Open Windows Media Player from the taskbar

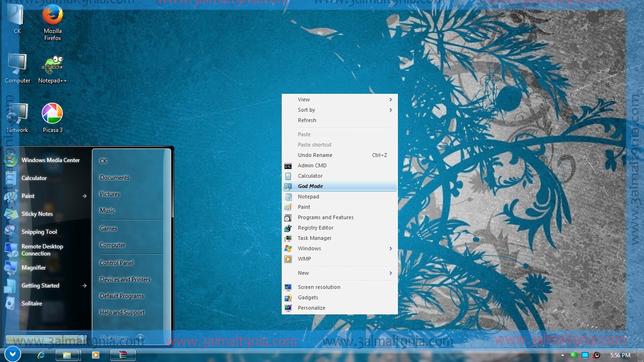pyautogui.click(x=95, y=355)
